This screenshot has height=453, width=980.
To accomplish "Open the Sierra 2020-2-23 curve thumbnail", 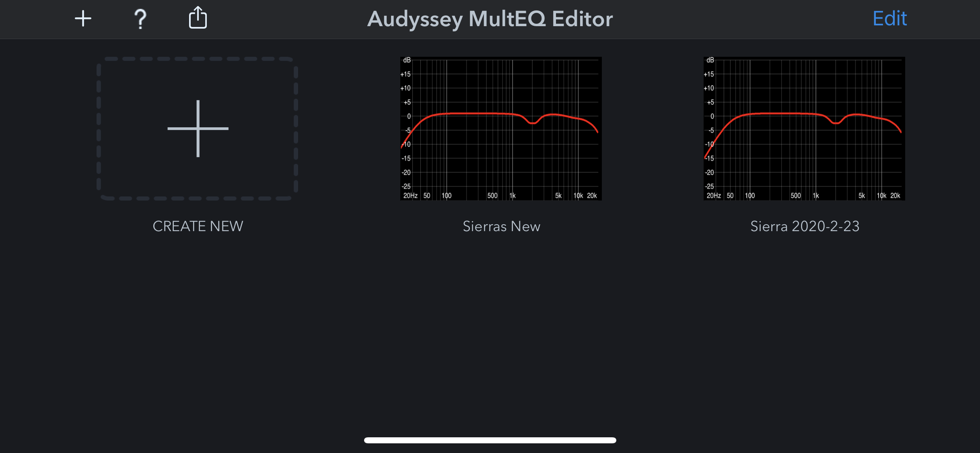I will pos(804,128).
